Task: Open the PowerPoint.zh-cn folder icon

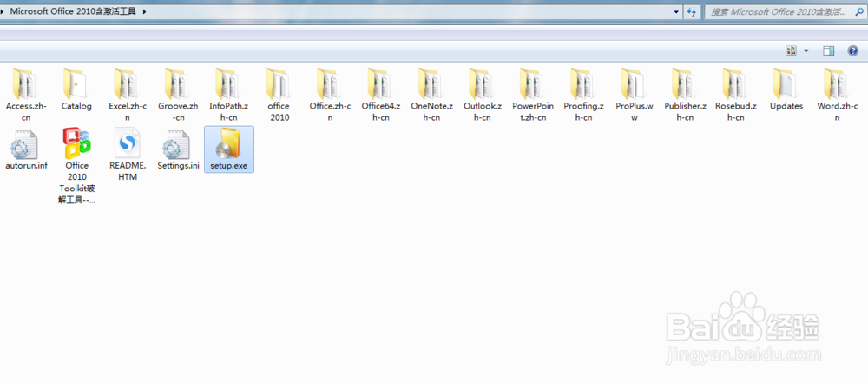Action: [533, 83]
